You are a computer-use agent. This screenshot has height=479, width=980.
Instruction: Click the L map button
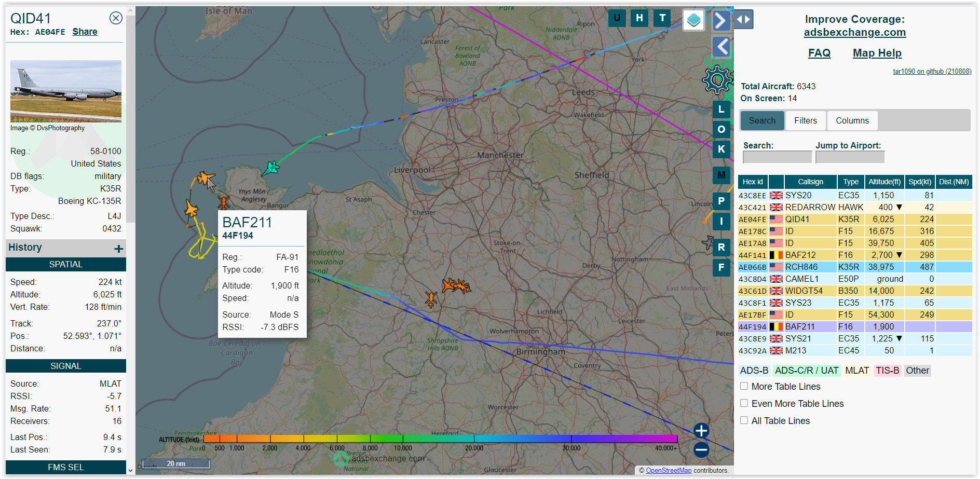(722, 109)
